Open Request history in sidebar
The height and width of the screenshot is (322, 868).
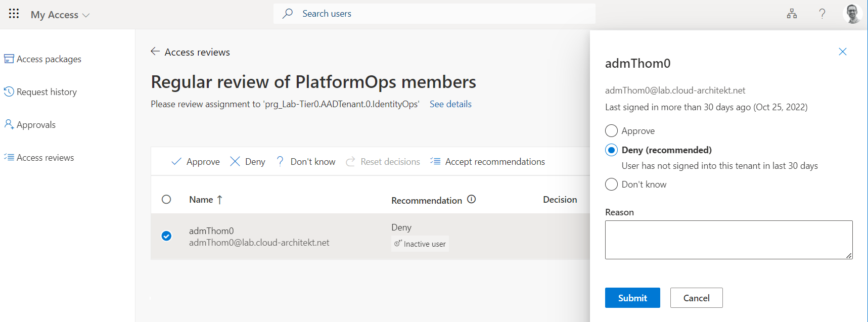(x=40, y=92)
